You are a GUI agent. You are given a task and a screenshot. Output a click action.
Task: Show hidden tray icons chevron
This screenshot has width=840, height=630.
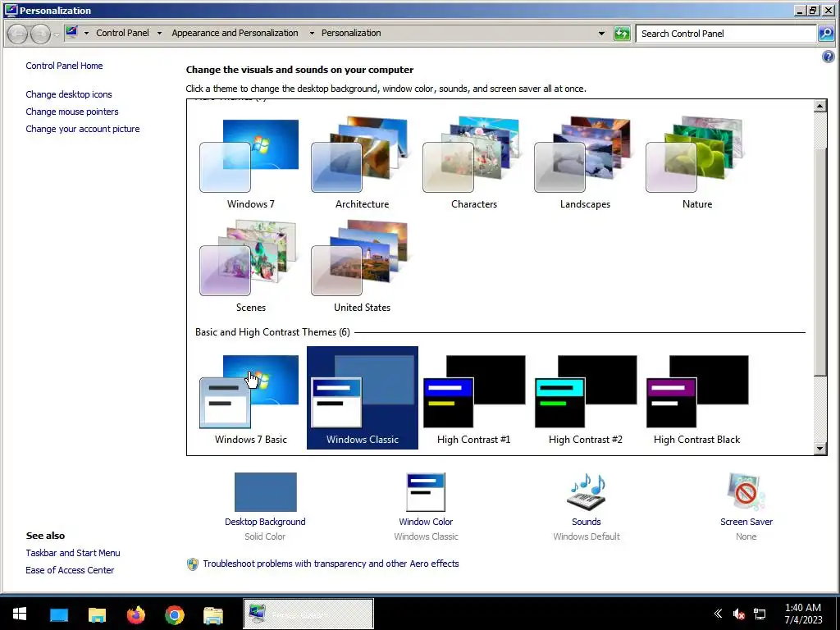click(718, 614)
